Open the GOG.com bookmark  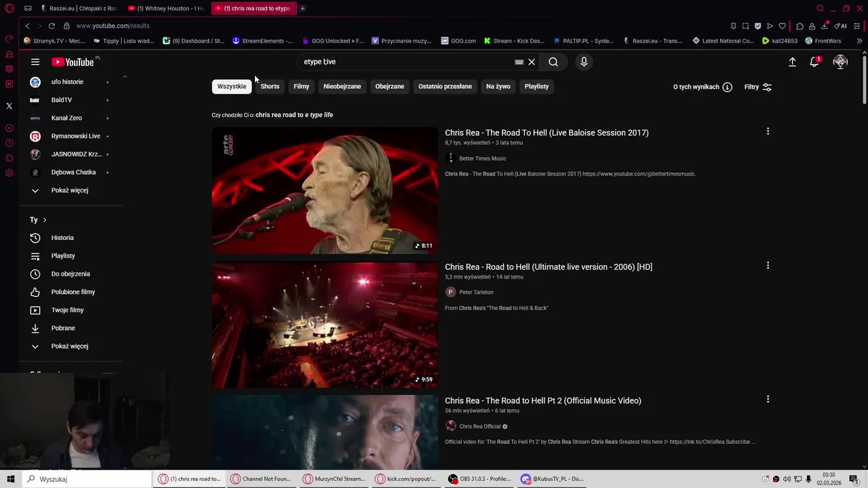click(458, 41)
